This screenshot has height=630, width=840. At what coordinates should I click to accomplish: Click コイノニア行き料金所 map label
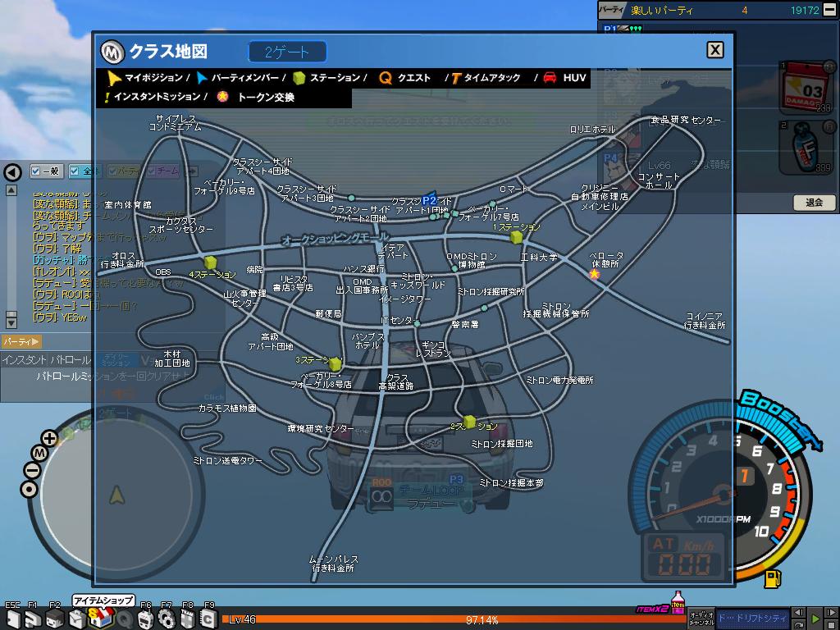705,321
